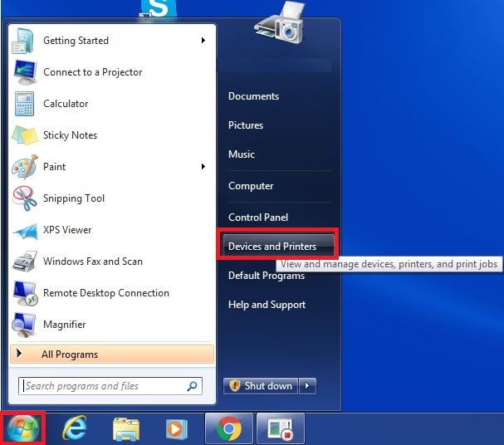Screen dimensions: 504x445
Task: Open the Snipping Tool scissors icon
Action: click(25, 198)
